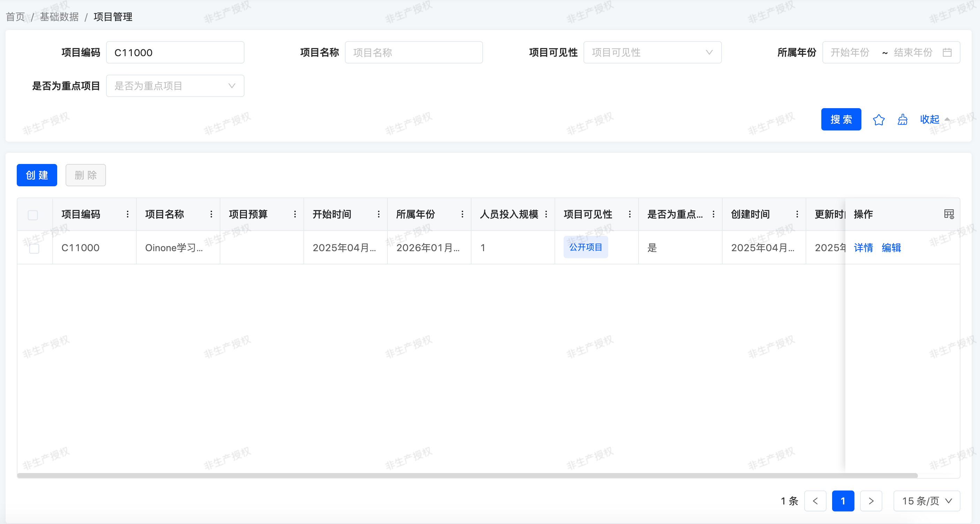Click the horizontal table scrollbar
Image resolution: width=980 pixels, height=524 pixels.
(467, 475)
